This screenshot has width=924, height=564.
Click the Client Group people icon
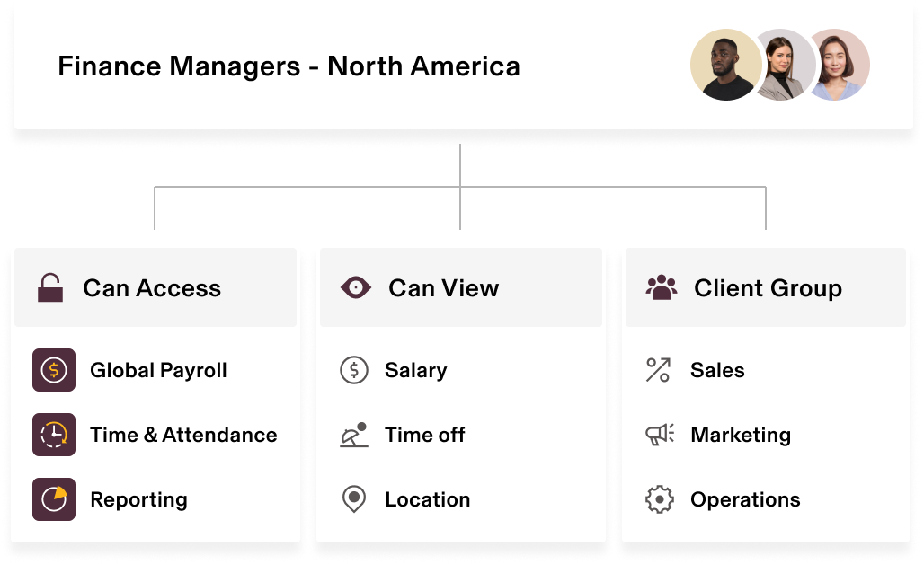coord(662,287)
